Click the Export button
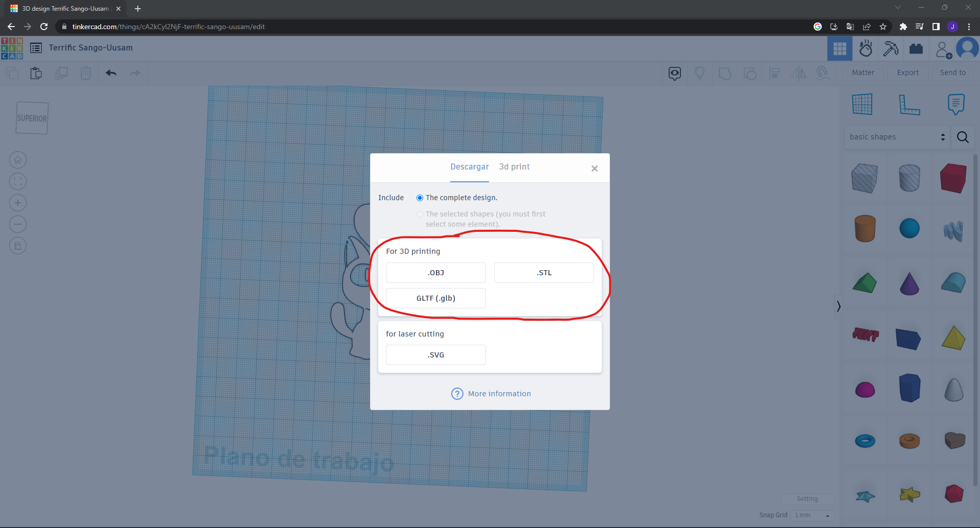The image size is (980, 528). [908, 73]
